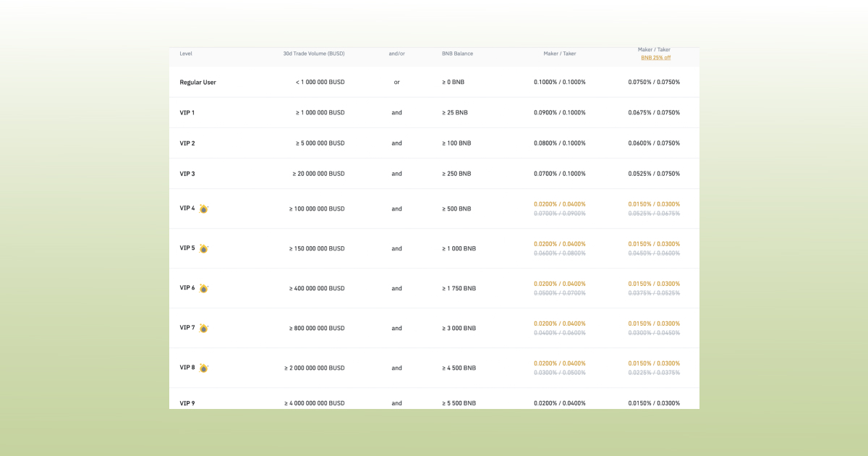Click the and/or column header
Screen dimensions: 868x456
click(396, 54)
